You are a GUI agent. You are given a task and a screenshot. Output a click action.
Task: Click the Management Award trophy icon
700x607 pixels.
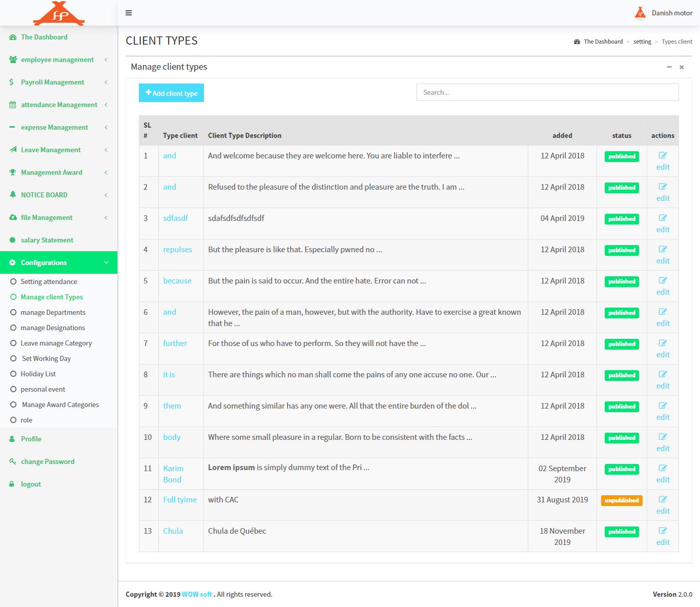13,172
